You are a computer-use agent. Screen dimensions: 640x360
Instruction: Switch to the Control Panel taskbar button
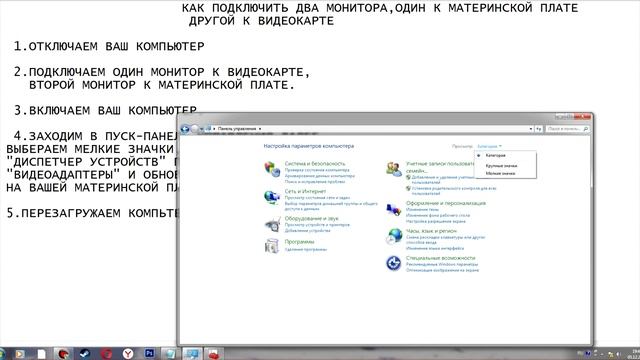tap(192, 353)
